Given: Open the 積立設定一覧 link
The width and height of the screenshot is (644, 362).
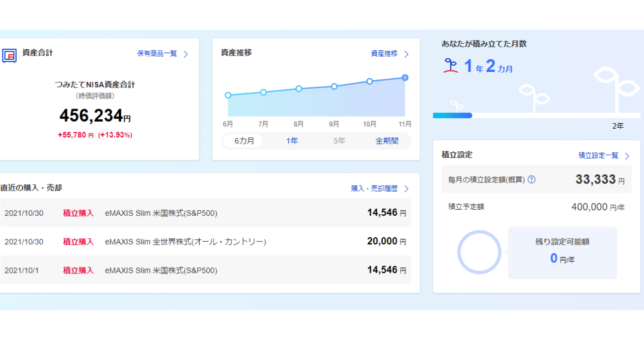Looking at the screenshot, I should pos(598,156).
